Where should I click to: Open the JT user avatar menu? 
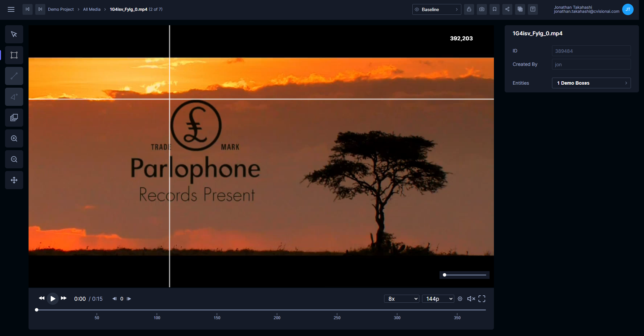628,9
